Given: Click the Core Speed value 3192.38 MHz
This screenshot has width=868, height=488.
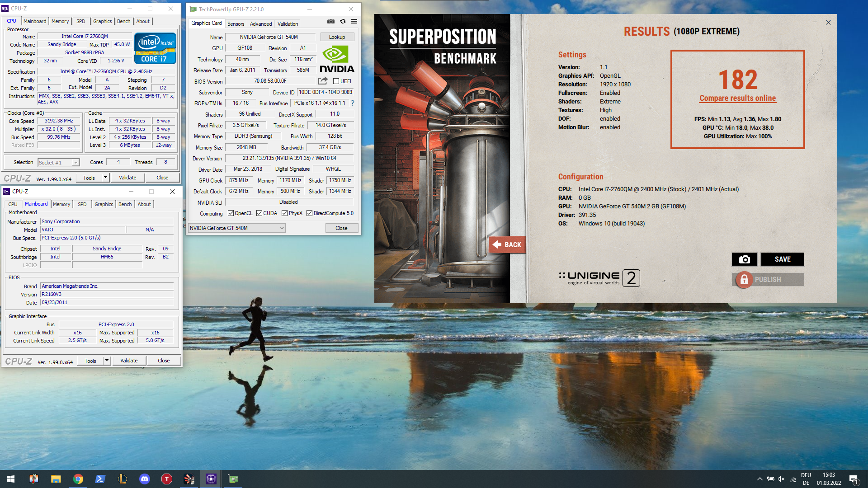Looking at the screenshot, I should coord(59,121).
